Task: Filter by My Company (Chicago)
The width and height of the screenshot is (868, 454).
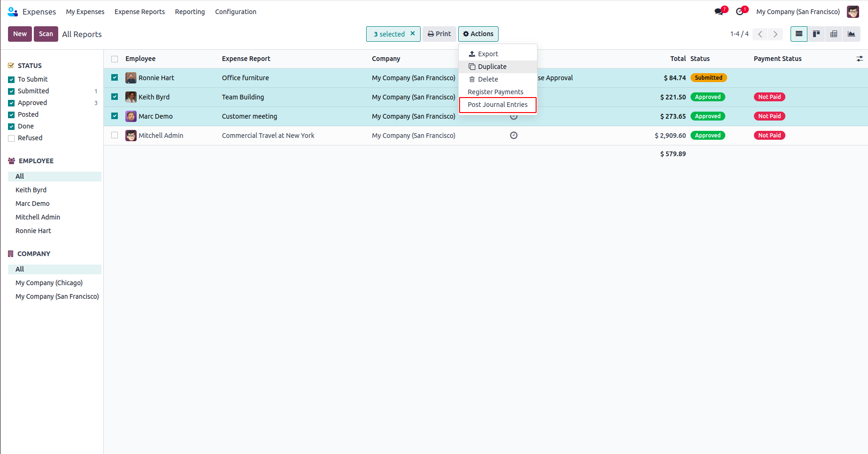Action: tap(49, 283)
